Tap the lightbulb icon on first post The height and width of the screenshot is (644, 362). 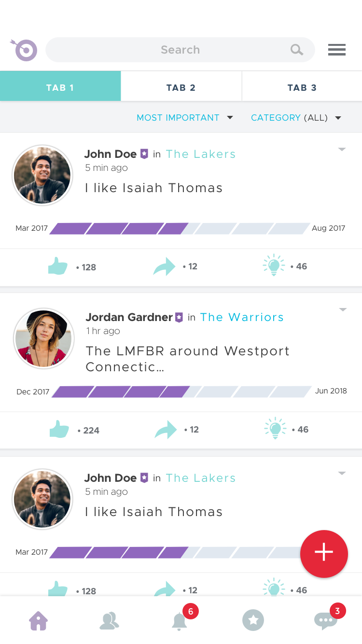click(x=274, y=265)
